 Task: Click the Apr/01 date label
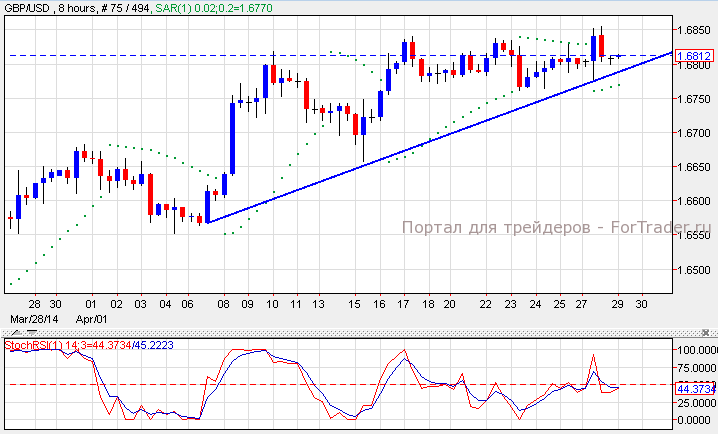click(x=91, y=319)
